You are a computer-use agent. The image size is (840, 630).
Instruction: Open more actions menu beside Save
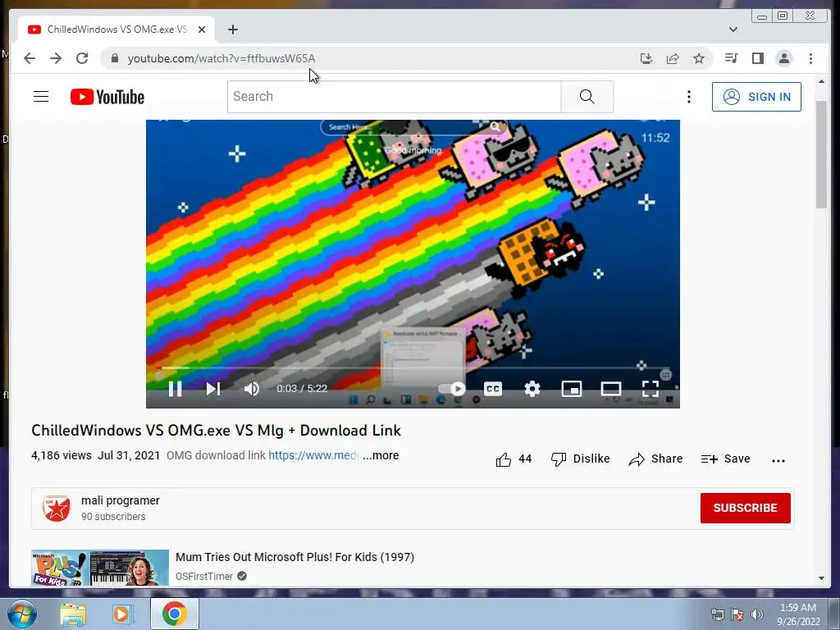pyautogui.click(x=778, y=460)
